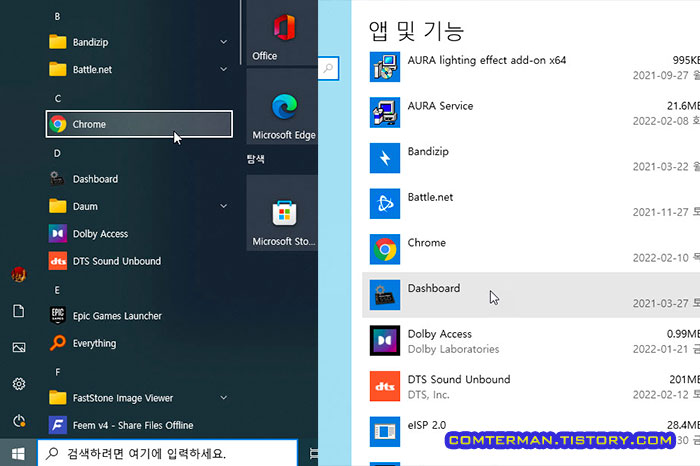700x466 pixels.
Task: Open the FastStone Image Viewer folder icon
Action: coord(58,398)
